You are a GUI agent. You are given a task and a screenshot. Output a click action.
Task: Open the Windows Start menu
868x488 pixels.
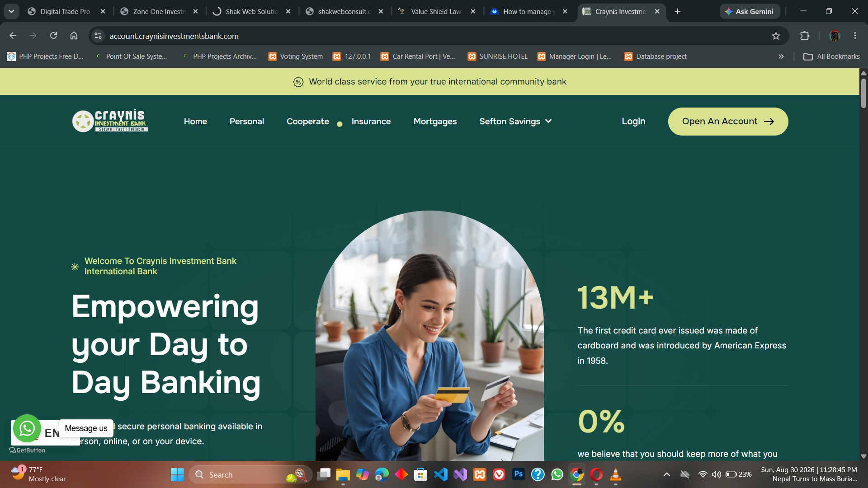[177, 474]
